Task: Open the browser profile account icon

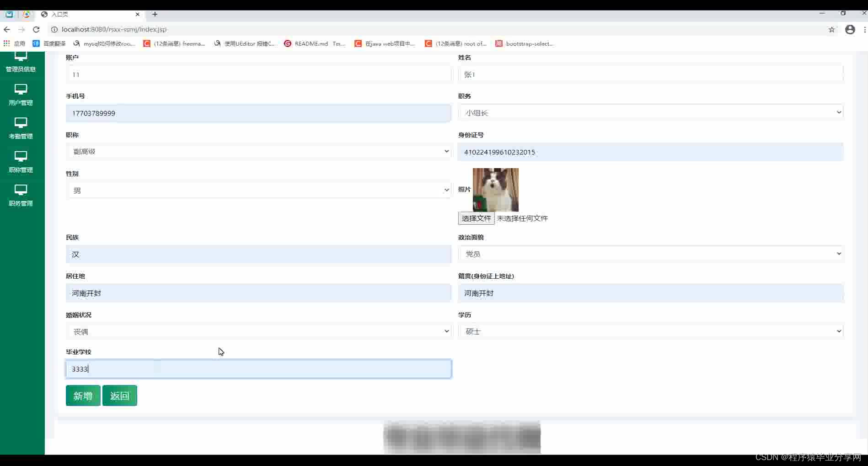Action: point(850,29)
